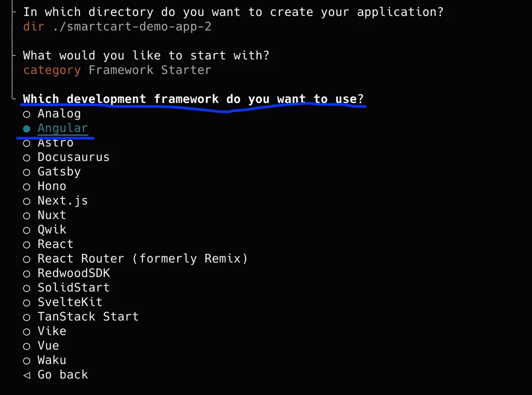
Task: Select TanStack Start option
Action: 81,317
